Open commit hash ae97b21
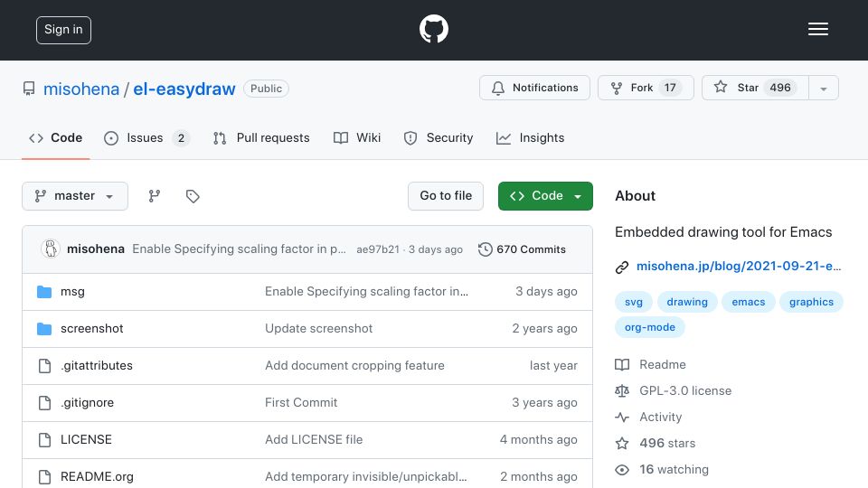 click(x=378, y=249)
